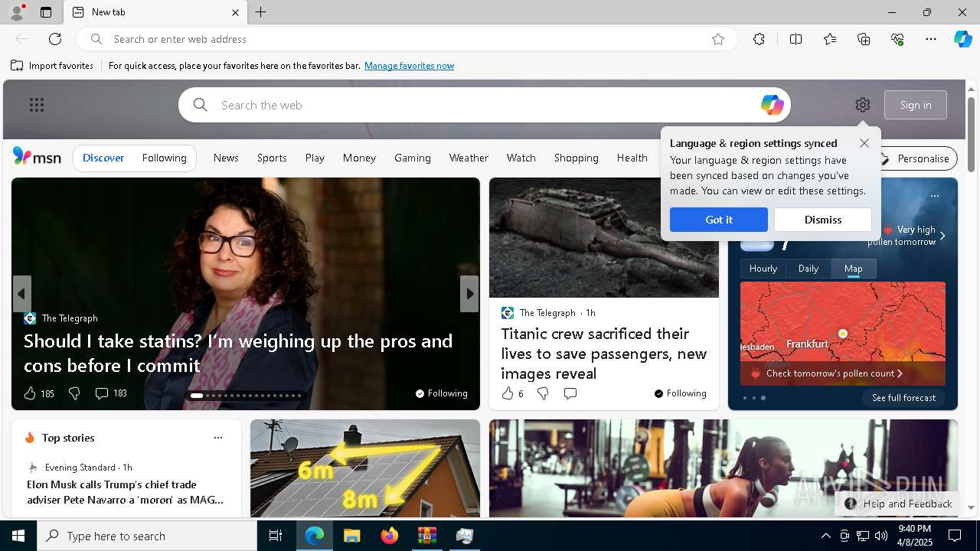Select the Discover tab
Viewport: 980px width, 551px height.
click(103, 158)
